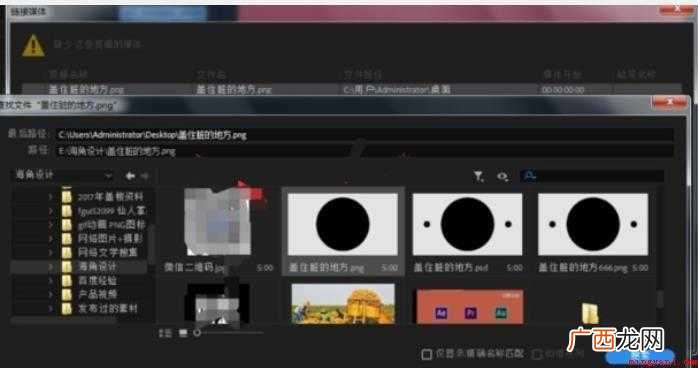
Task: Click the path field starting with E:\海角设计
Action: (365, 151)
